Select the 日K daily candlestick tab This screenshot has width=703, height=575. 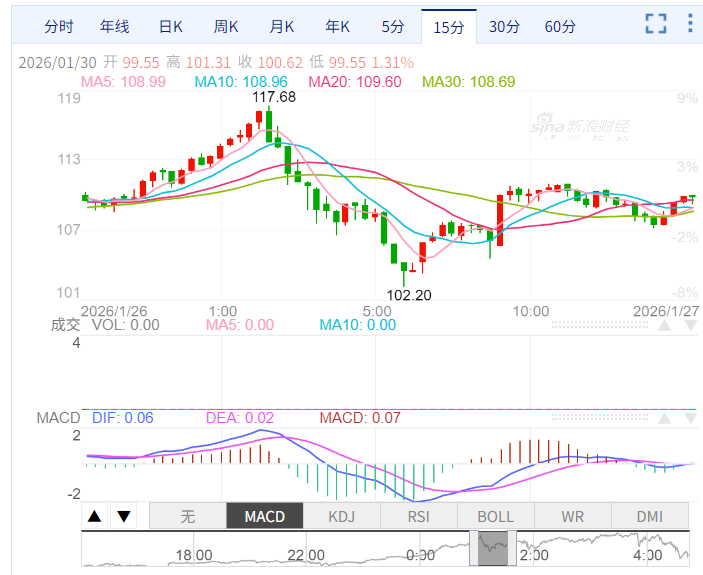click(x=171, y=26)
